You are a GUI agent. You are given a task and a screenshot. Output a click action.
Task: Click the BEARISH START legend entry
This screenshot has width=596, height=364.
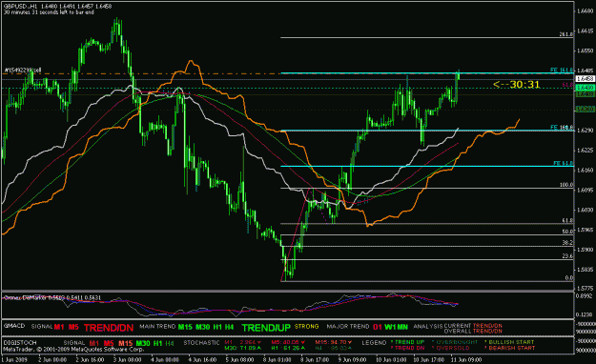(510, 348)
